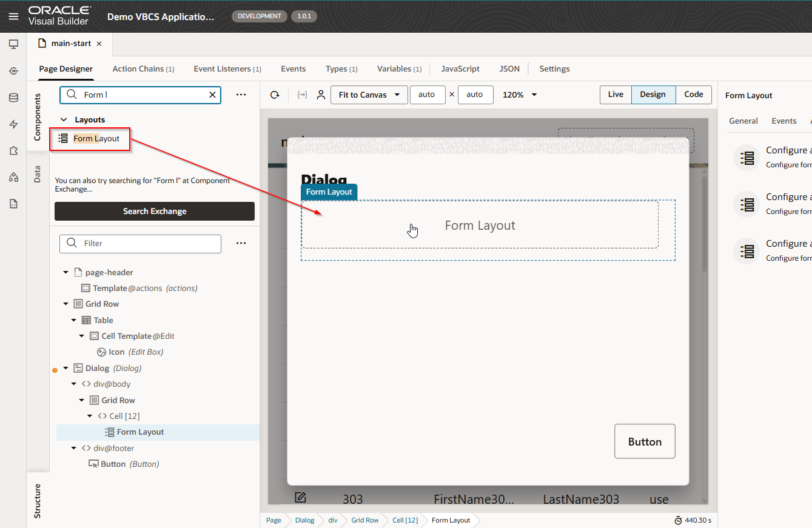This screenshot has height=528, width=812.
Task: Open the hamburger navigation menu
Action: [x=13, y=16]
